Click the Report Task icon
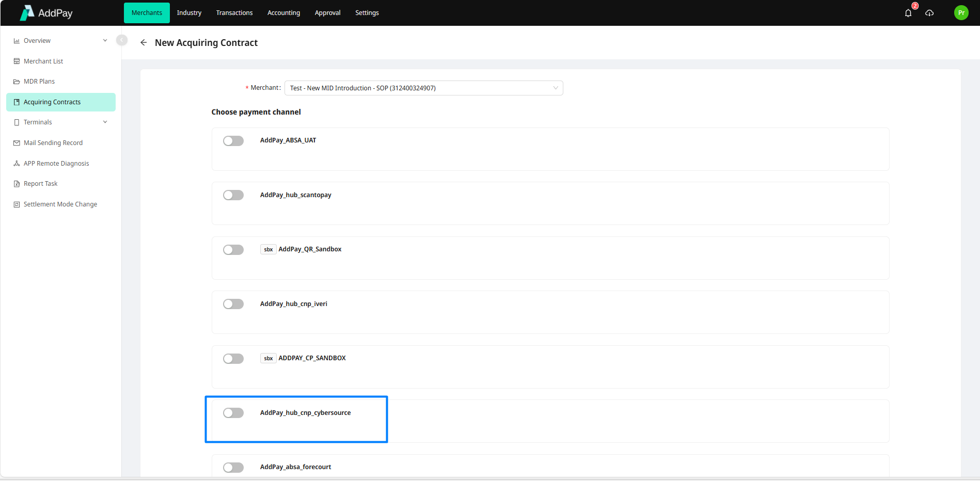980x481 pixels. pyautogui.click(x=17, y=184)
